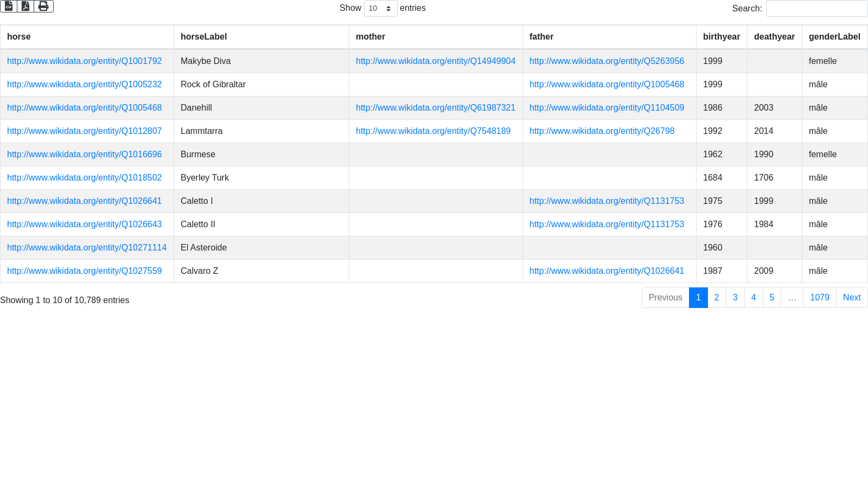This screenshot has width=868, height=488.
Task: Sort by the deathyear column header
Action: point(774,37)
